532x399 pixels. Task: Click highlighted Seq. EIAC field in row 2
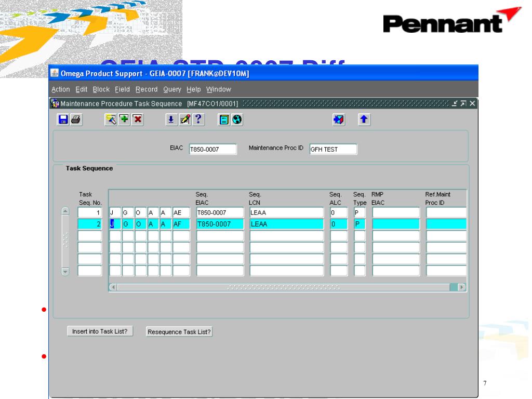[x=220, y=224]
